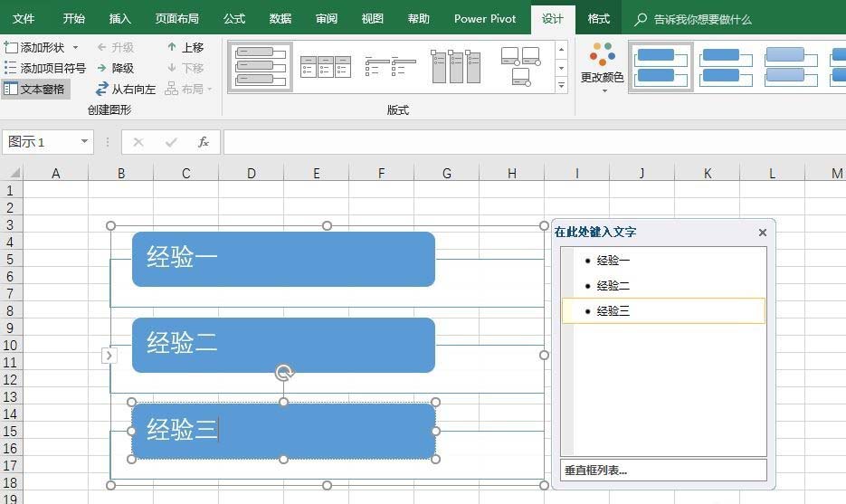Image resolution: width=846 pixels, height=504 pixels.
Task: Open the 布局 layout dropdown
Action: click(188, 89)
